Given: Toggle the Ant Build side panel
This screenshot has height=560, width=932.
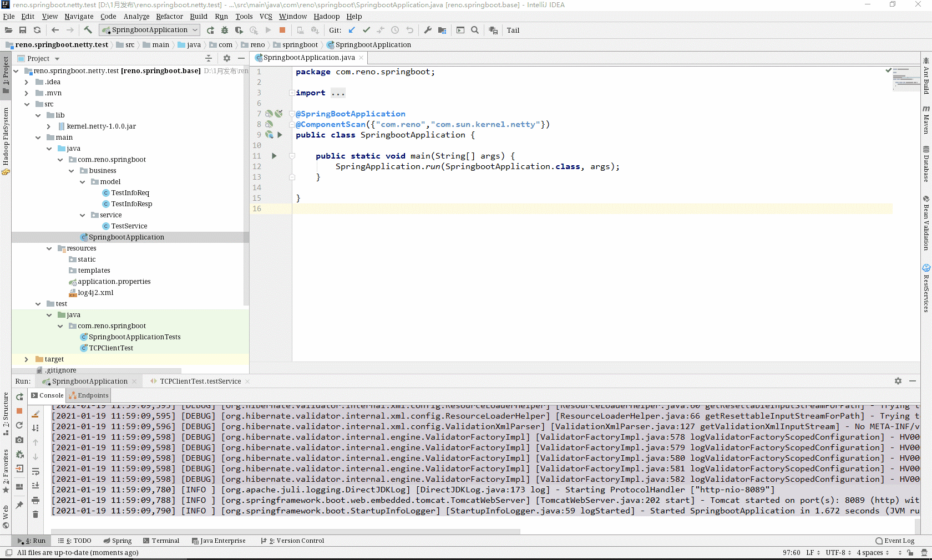Looking at the screenshot, I should coord(926,75).
